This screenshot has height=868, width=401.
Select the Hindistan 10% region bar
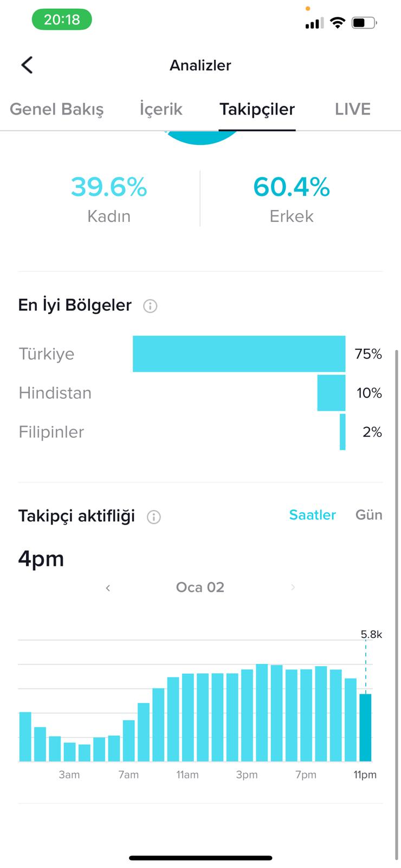(x=331, y=393)
